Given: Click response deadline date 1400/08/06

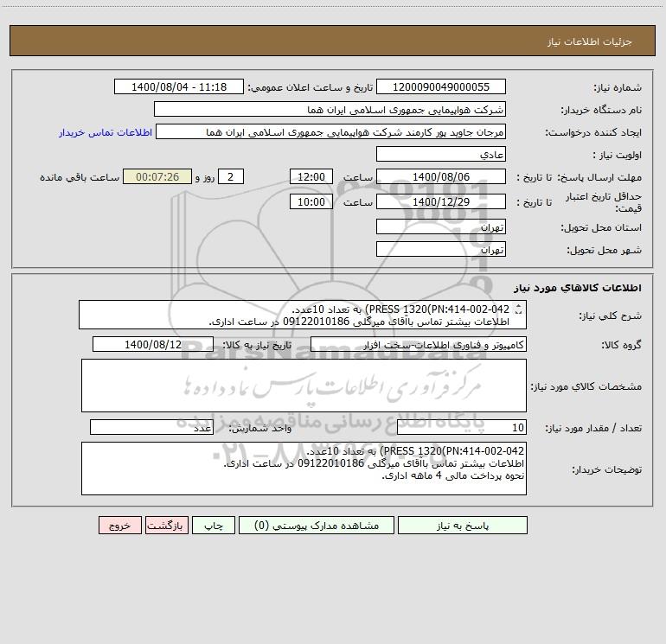Looking at the screenshot, I should [441, 176].
